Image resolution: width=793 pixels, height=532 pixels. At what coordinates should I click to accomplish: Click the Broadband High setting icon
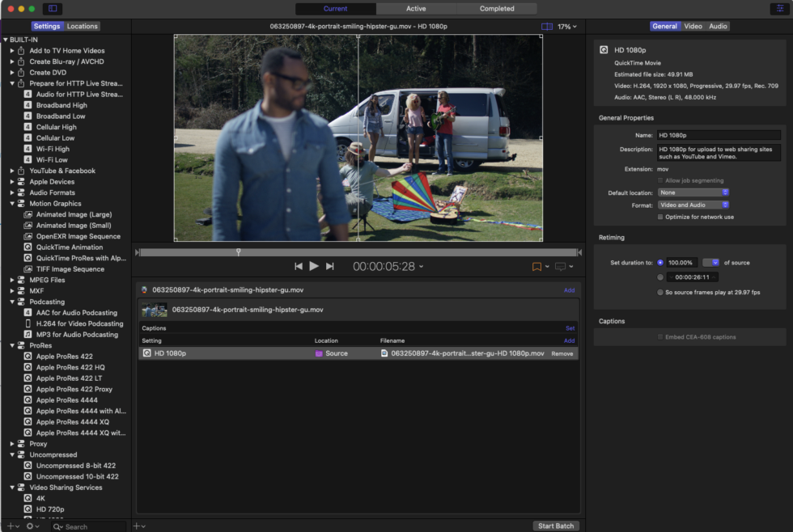28,105
